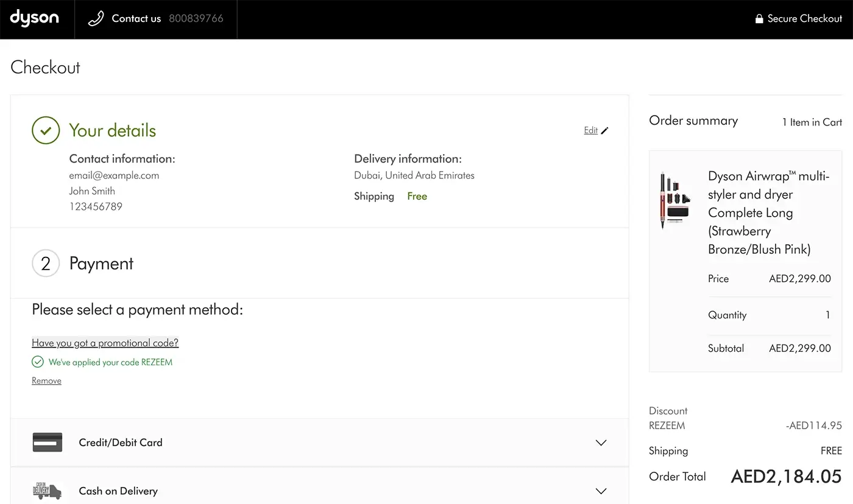Screen dimensions: 853x504
Task: Click the Your details heading
Action: point(113,130)
